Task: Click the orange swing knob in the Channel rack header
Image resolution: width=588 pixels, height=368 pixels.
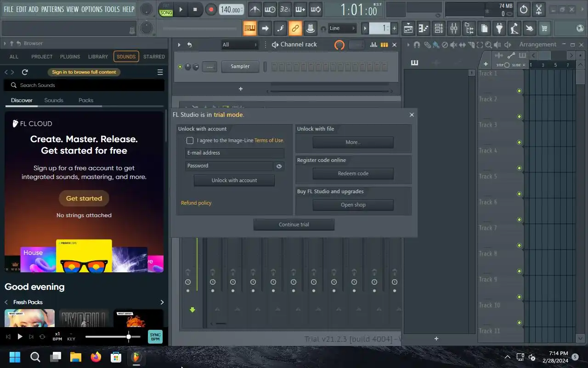Action: tap(339, 45)
